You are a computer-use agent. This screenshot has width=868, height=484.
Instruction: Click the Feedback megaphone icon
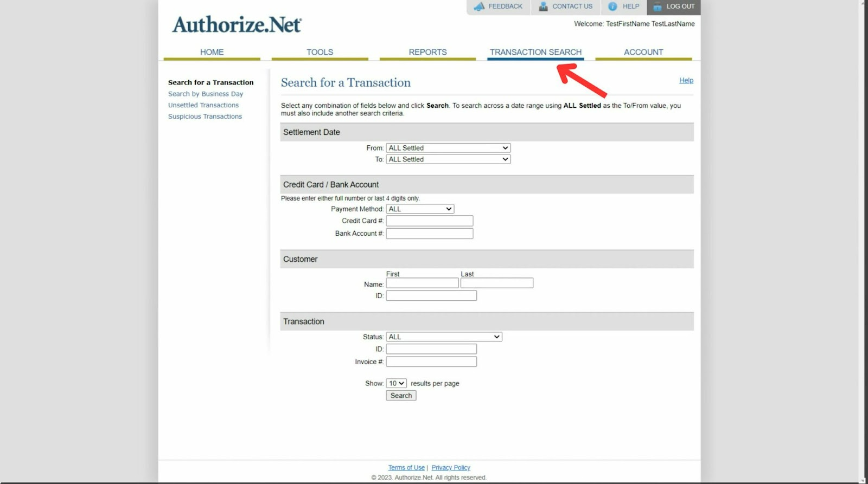tap(479, 7)
